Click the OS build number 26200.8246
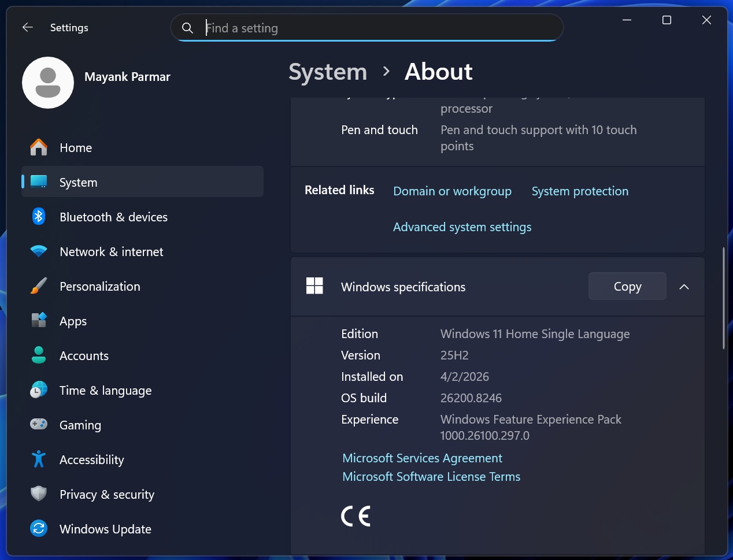 (x=471, y=398)
